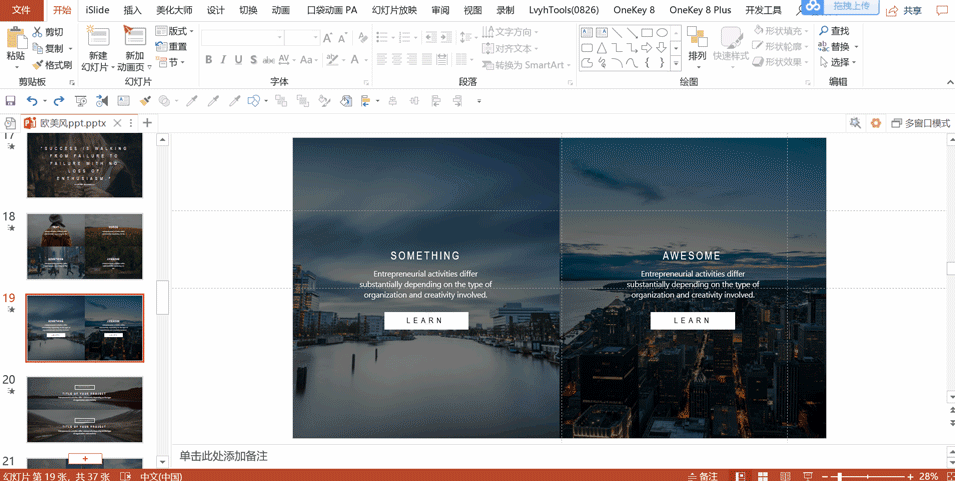Image resolution: width=955 pixels, height=481 pixels.
Task: Toggle the Notes (备注) pane in status bar
Action: [x=703, y=476]
